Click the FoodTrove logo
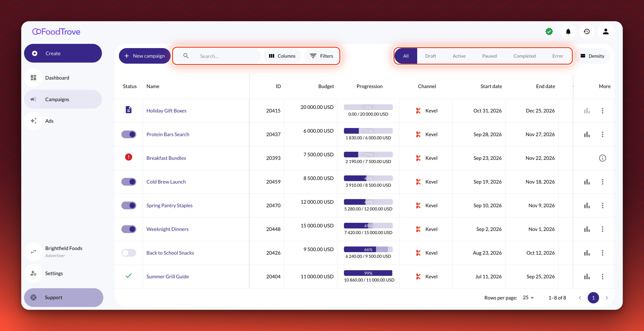The image size is (644, 331). click(56, 32)
